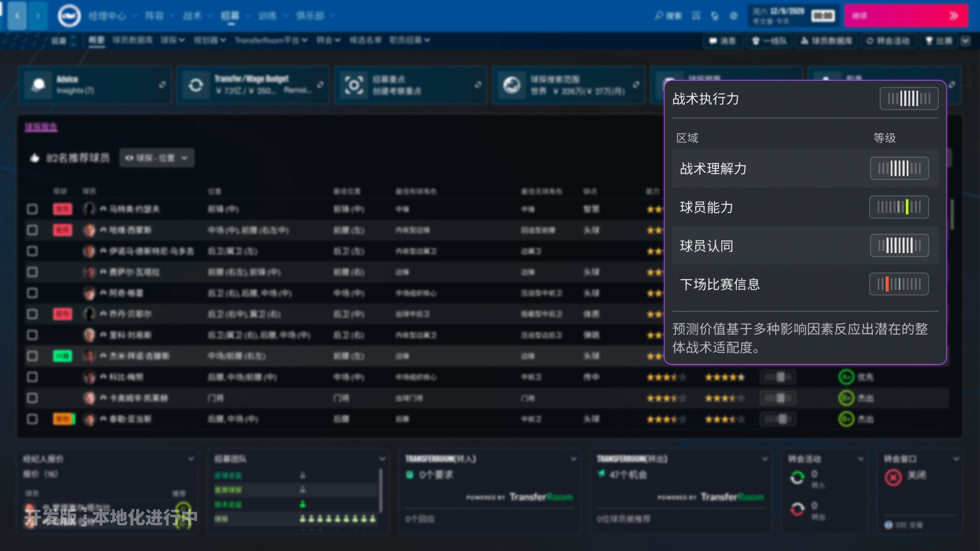Click the transfers-in circular arrows icon
Viewport: 980px width, 551px height.
tap(797, 478)
